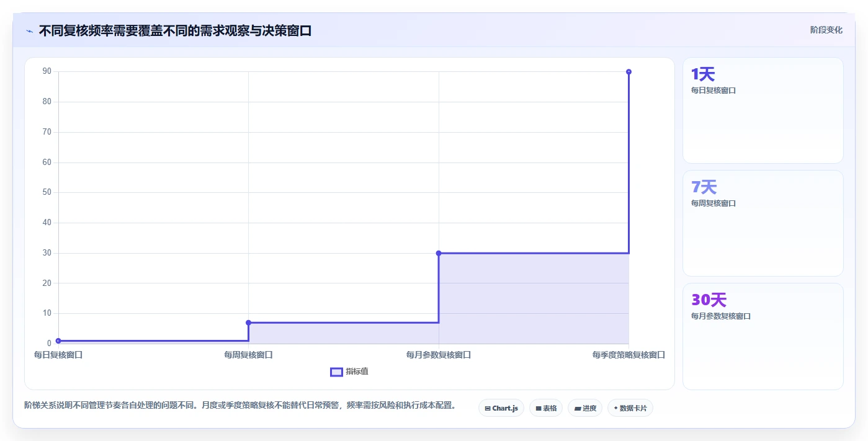This screenshot has width=868, height=441.
Task: Click the data point at 每月参数复核窗口
Action: pyautogui.click(x=439, y=253)
